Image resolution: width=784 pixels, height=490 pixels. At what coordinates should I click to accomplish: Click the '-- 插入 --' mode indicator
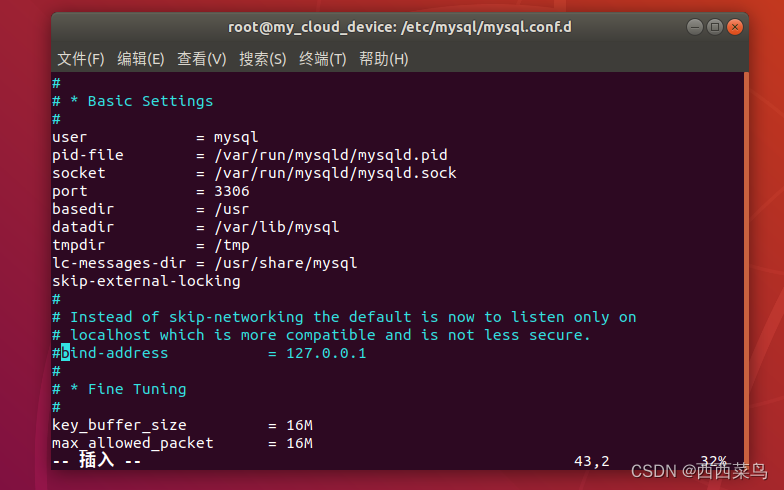[96, 460]
